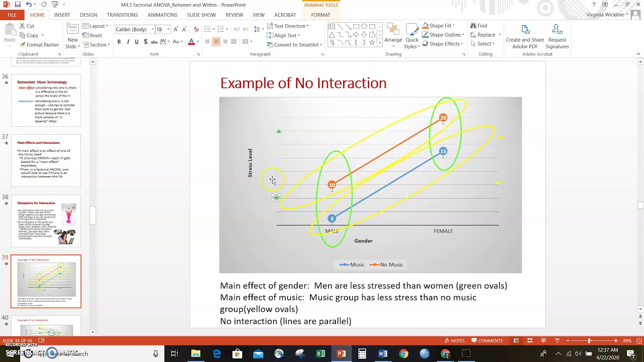Screen dimensions: 644x362
Task: Switch to the INSERT tab
Action: pyautogui.click(x=62, y=15)
